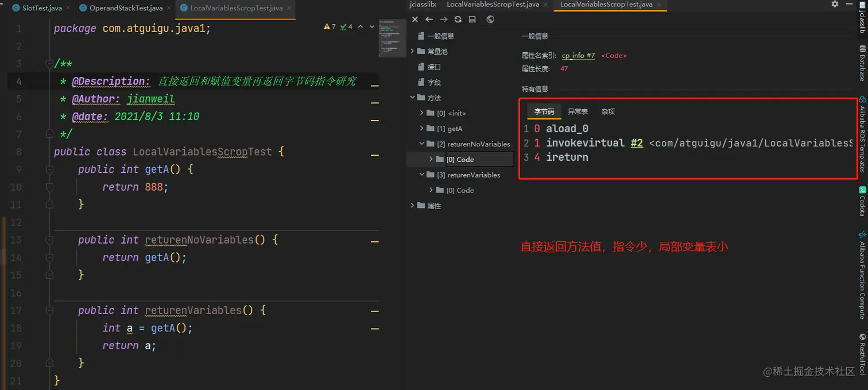Hide the jclasslib tool window
This screenshot has height=390, width=868.
[850, 4]
